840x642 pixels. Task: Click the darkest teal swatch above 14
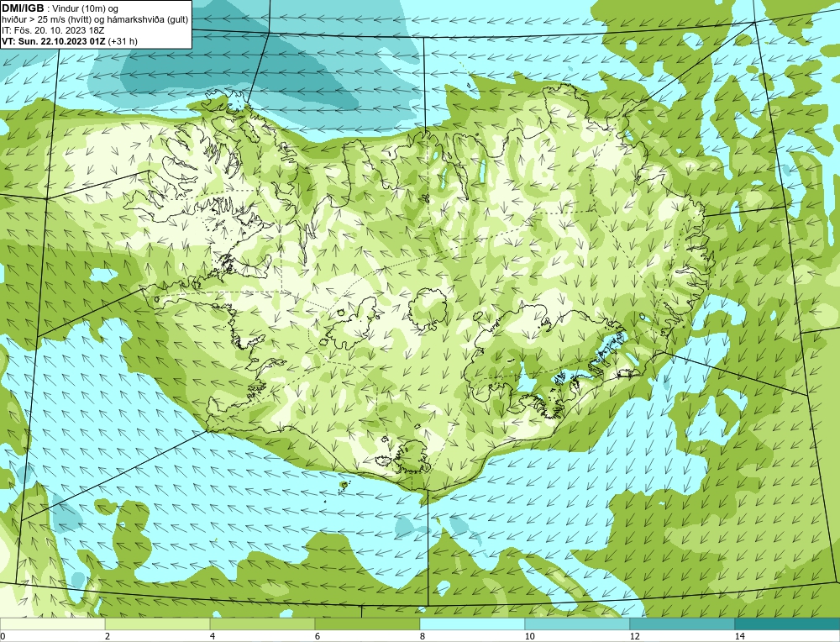(788, 624)
